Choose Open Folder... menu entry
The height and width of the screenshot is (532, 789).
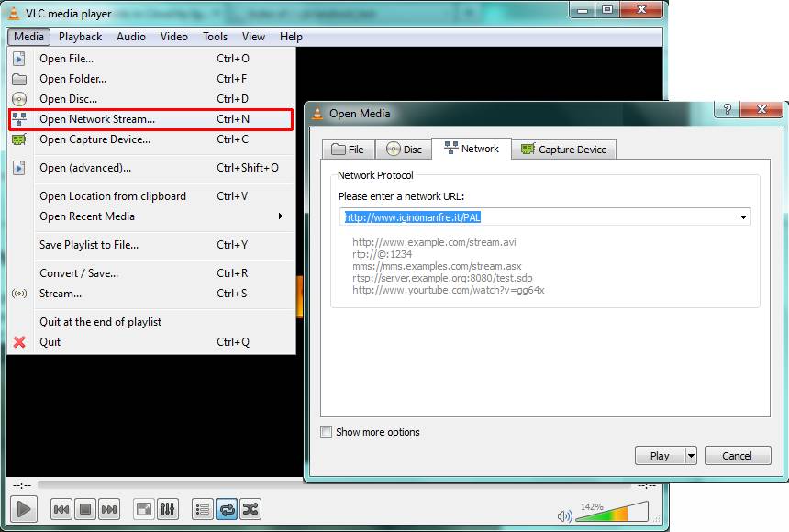click(x=151, y=79)
